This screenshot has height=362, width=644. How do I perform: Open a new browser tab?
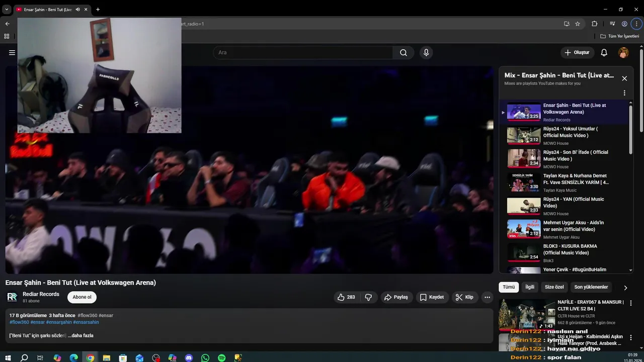(98, 10)
